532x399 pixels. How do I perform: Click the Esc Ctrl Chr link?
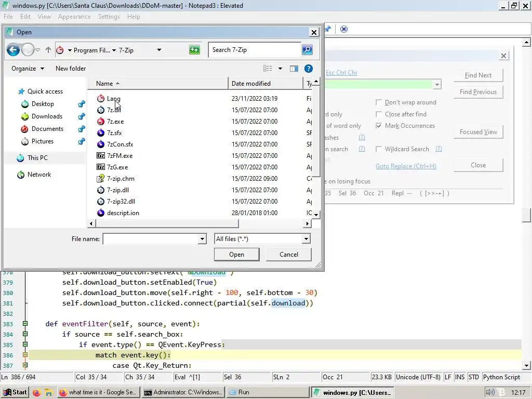[341, 73]
